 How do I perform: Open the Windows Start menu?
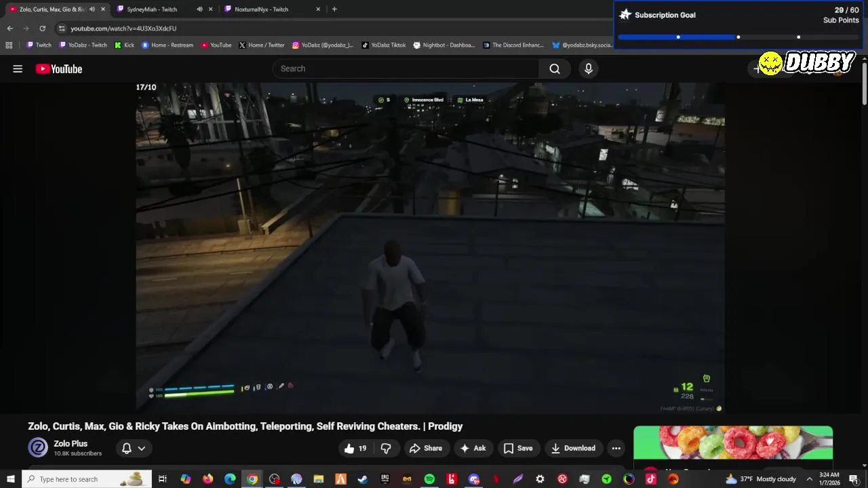[x=10, y=479]
